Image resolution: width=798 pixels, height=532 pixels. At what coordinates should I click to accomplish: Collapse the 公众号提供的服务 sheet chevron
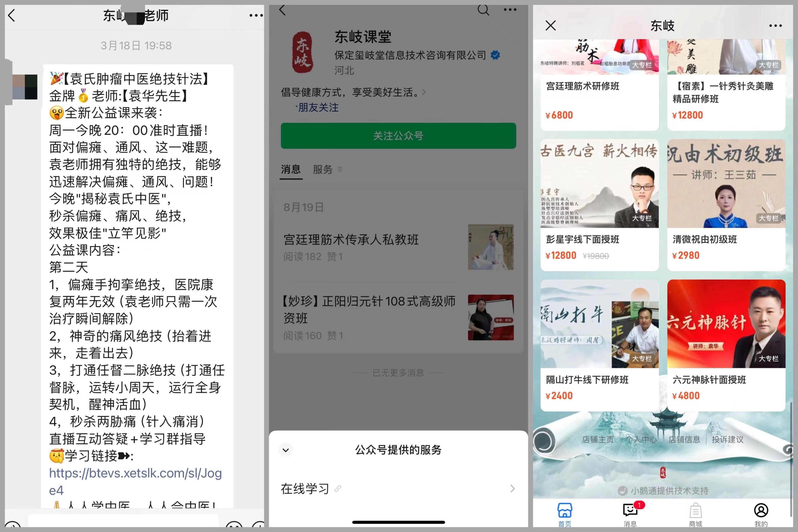(286, 450)
